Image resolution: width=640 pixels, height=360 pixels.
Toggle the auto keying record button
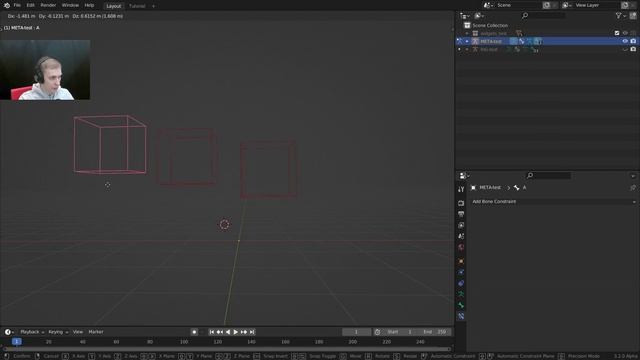point(194,332)
